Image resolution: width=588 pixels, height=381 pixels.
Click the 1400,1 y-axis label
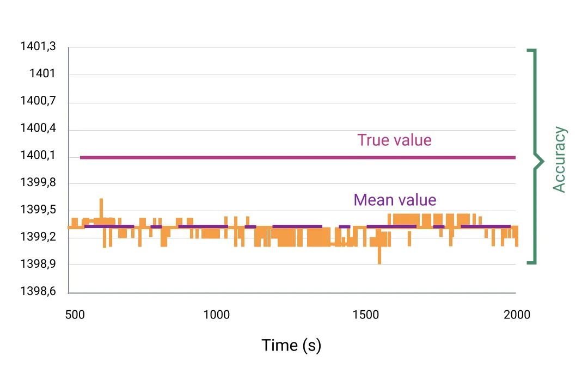pos(38,155)
